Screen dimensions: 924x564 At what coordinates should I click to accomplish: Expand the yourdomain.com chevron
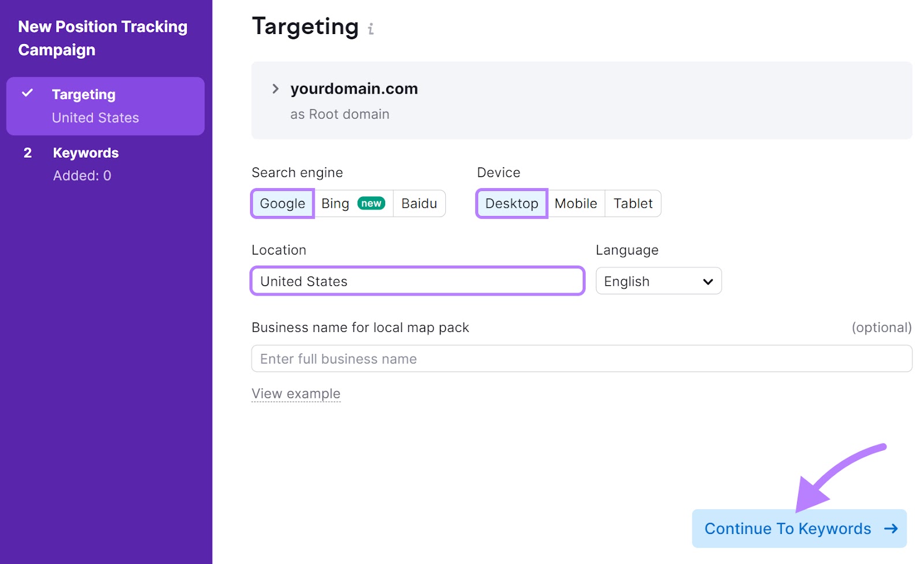(x=275, y=89)
